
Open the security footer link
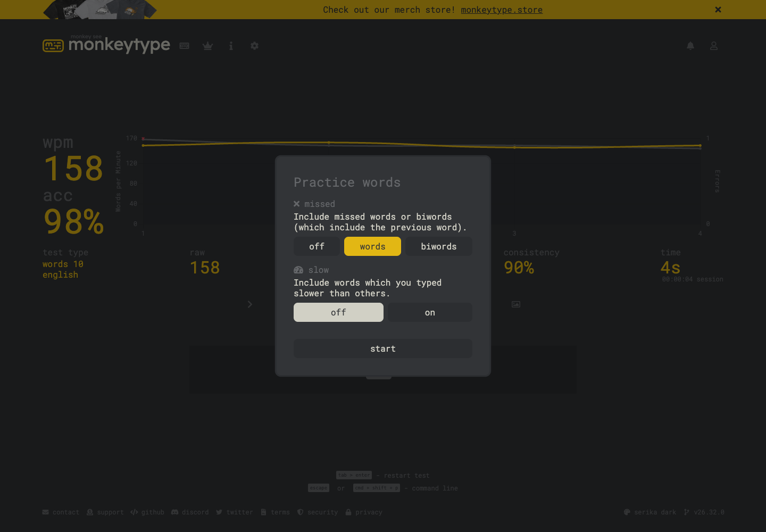pyautogui.click(x=318, y=512)
